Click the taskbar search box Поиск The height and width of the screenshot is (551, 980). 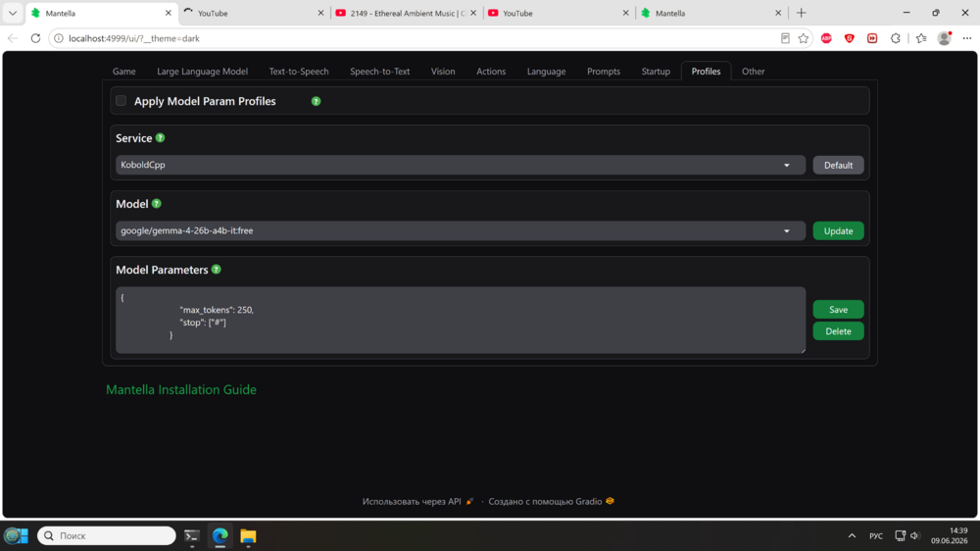pyautogui.click(x=107, y=536)
